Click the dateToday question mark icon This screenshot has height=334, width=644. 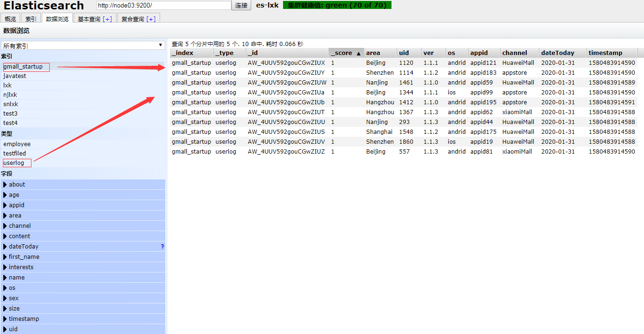tap(162, 246)
